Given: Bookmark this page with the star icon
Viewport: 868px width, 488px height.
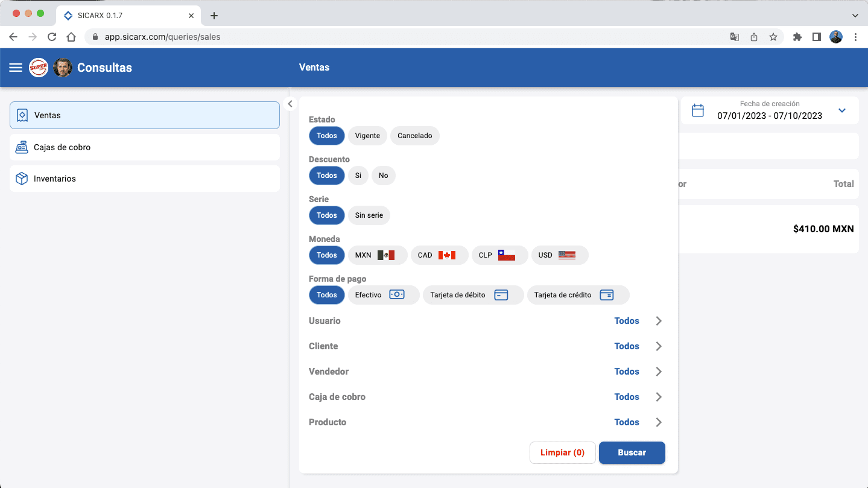Looking at the screenshot, I should click(773, 37).
